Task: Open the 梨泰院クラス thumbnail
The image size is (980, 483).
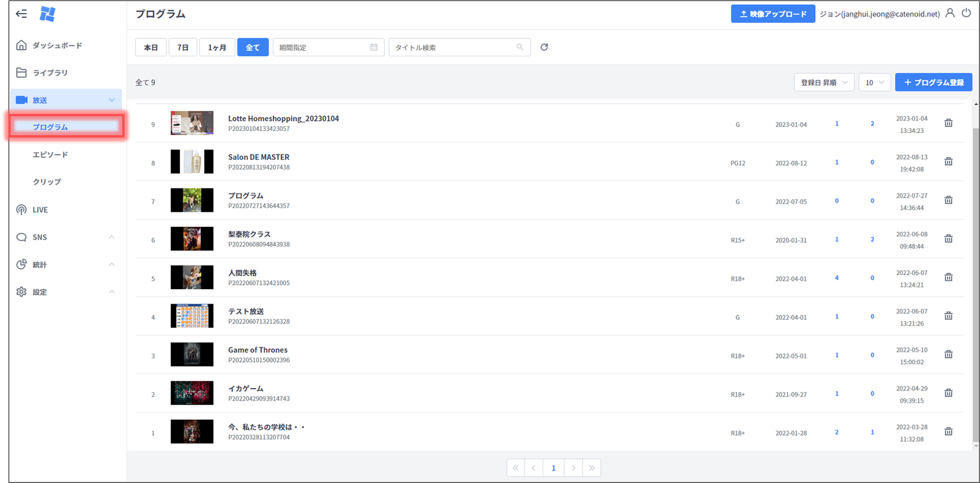Action: pyautogui.click(x=192, y=239)
